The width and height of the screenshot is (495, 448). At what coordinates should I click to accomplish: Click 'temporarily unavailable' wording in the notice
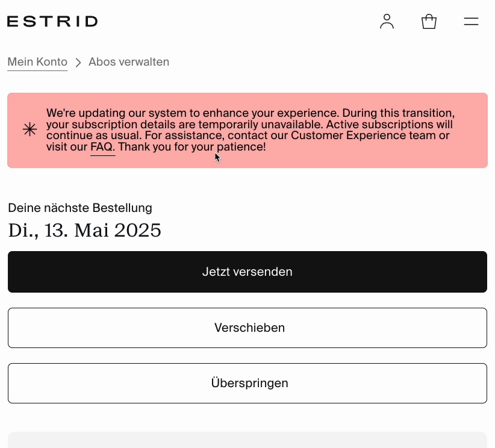pyautogui.click(x=260, y=125)
